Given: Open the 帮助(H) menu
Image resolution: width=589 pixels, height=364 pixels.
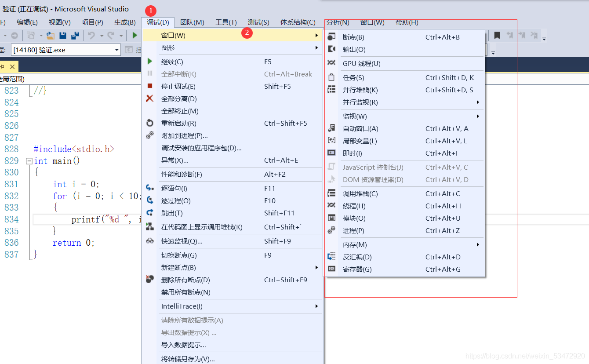Looking at the screenshot, I should click(x=407, y=22).
